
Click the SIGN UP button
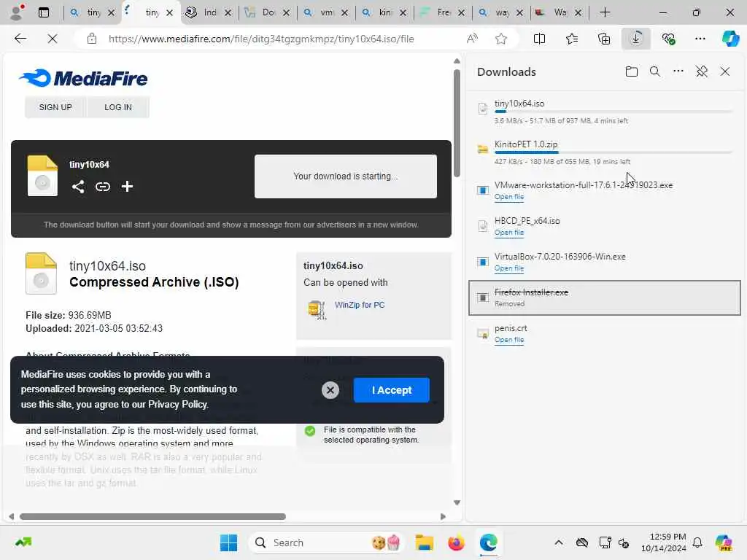55,107
